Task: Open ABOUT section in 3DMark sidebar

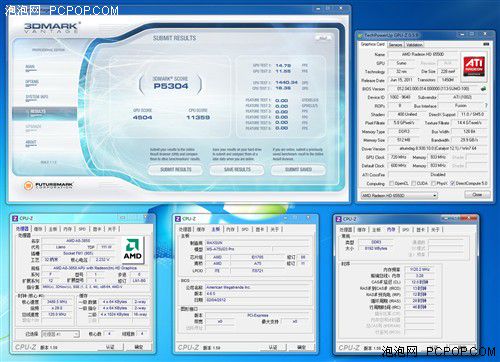Action: coord(31,143)
